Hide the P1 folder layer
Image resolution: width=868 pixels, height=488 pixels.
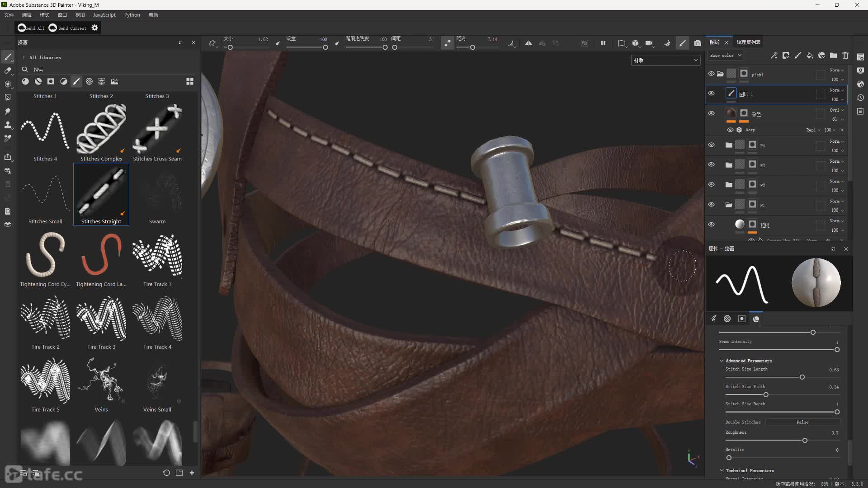[x=711, y=205]
